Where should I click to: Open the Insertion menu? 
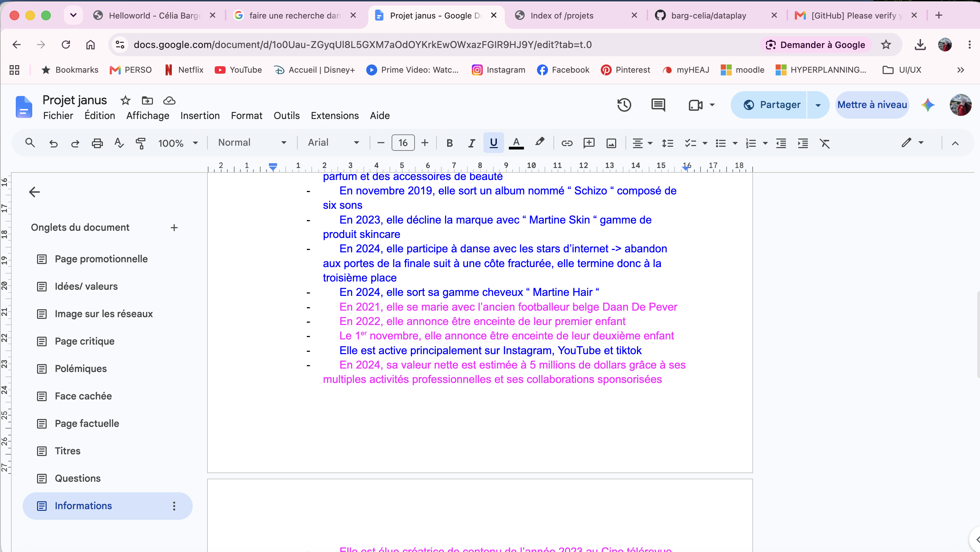(x=200, y=116)
